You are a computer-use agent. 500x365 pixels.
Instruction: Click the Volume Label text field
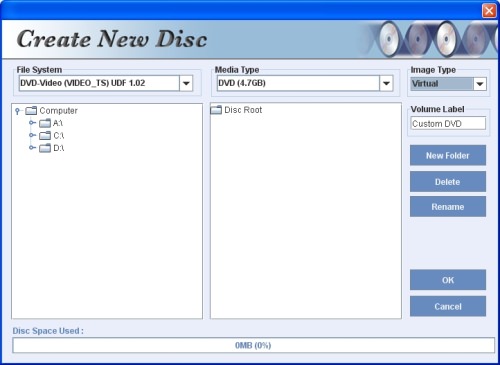pyautogui.click(x=448, y=124)
